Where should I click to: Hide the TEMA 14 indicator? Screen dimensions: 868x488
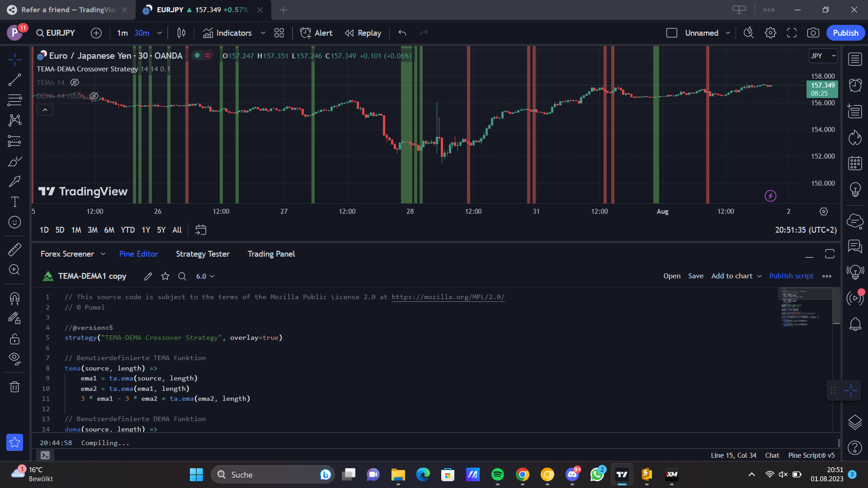[75, 82]
